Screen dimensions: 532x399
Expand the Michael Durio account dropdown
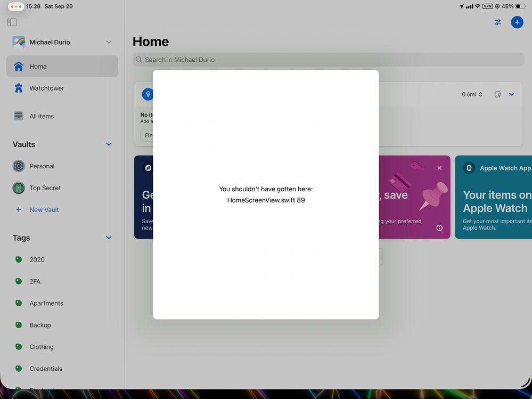pyautogui.click(x=109, y=42)
